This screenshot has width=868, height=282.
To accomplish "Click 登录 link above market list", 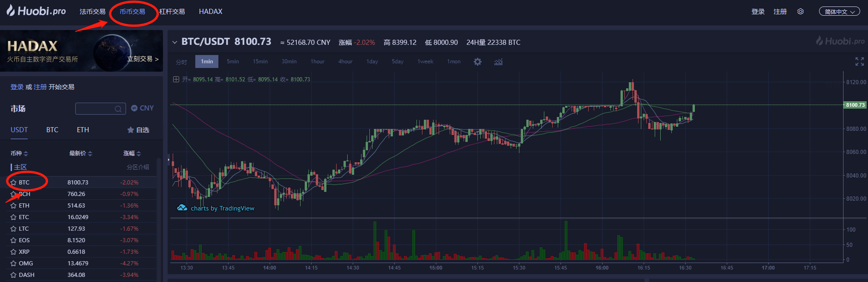I will point(17,87).
